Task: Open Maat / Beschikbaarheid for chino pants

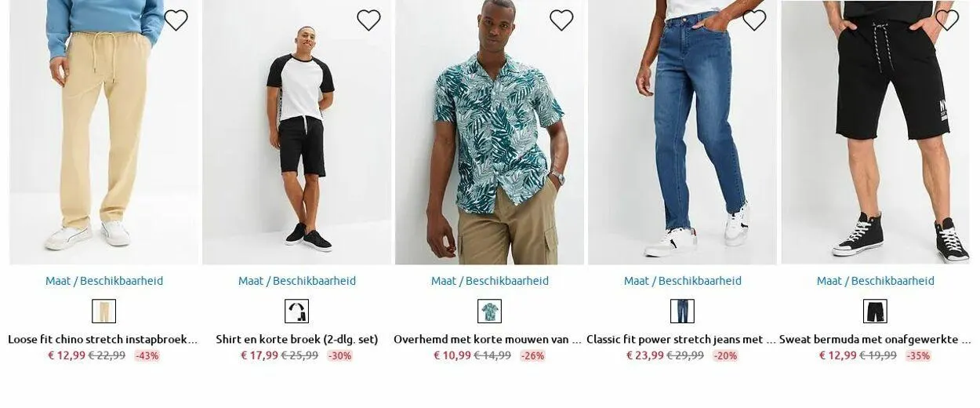Action: click(104, 281)
